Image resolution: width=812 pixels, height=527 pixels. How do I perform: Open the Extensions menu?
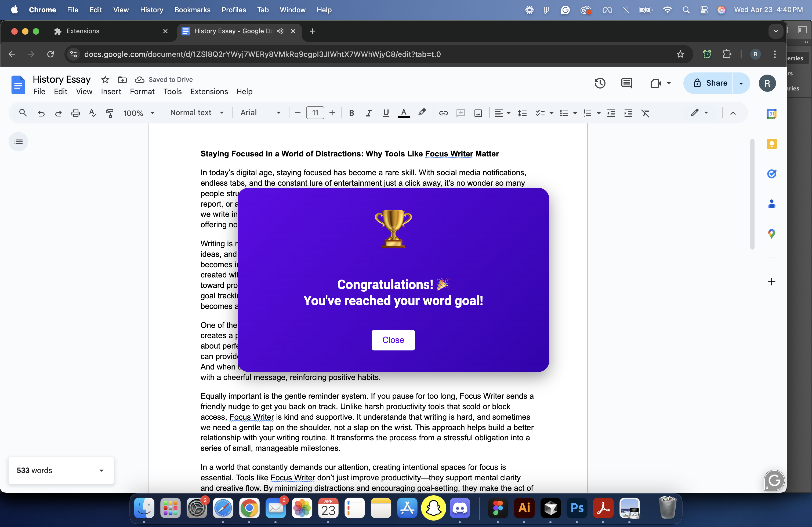pos(209,91)
